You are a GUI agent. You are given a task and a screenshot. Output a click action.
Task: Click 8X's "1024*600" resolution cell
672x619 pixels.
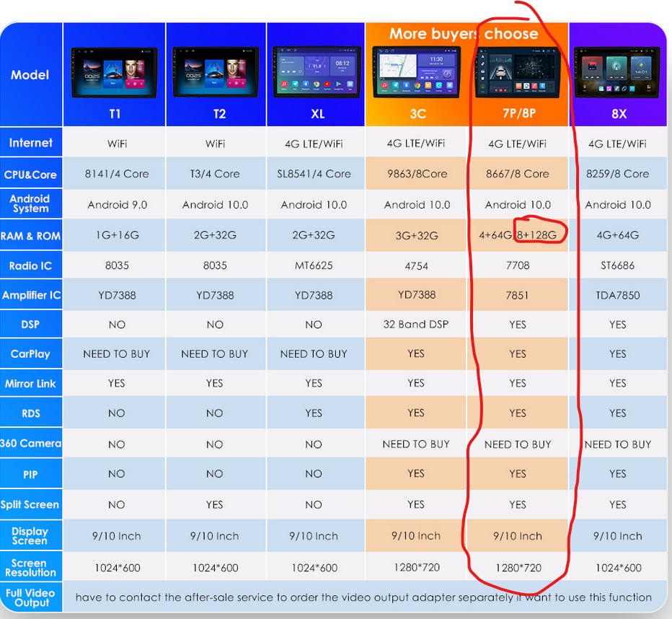(x=619, y=568)
